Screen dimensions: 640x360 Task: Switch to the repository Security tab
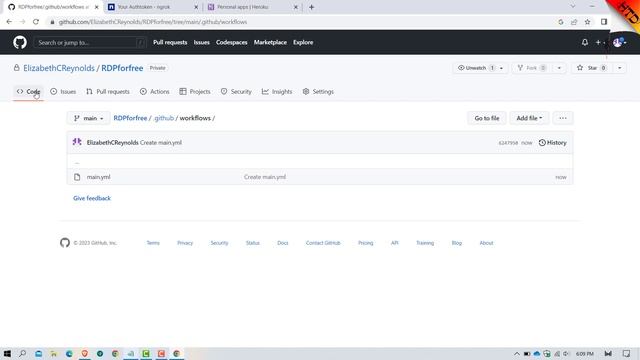coord(236,91)
